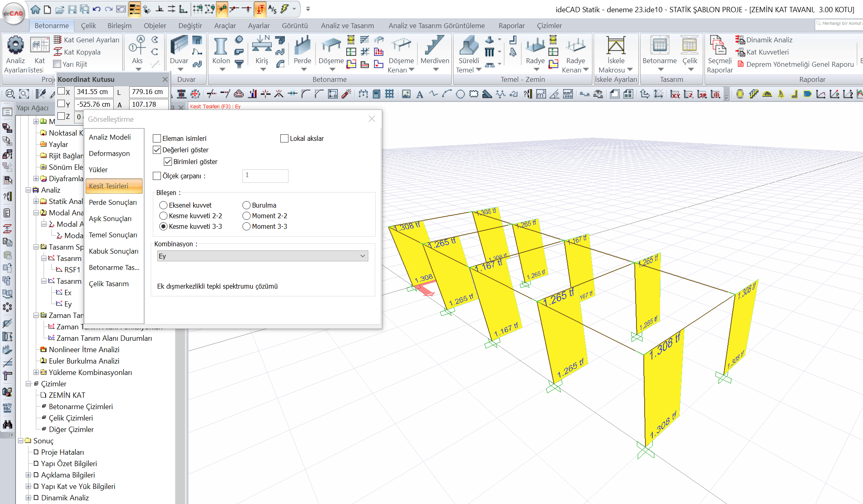
Task: Click the text 'A' drawing tool icon
Action: (420, 94)
